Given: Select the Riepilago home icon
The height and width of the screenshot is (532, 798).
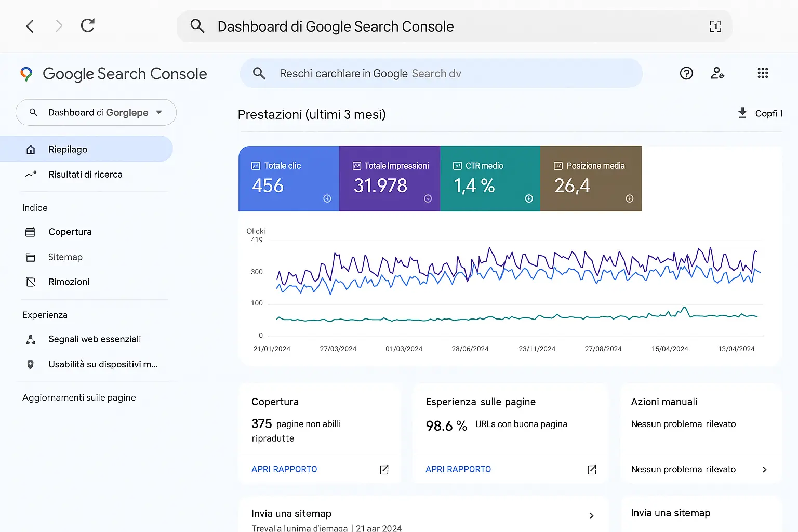Looking at the screenshot, I should 31,149.
